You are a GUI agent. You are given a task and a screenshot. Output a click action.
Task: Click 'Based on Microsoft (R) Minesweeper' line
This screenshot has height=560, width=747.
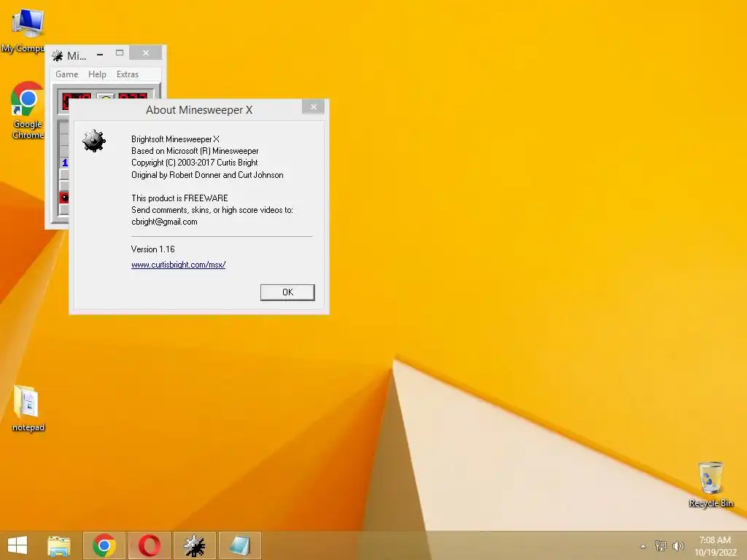click(195, 151)
